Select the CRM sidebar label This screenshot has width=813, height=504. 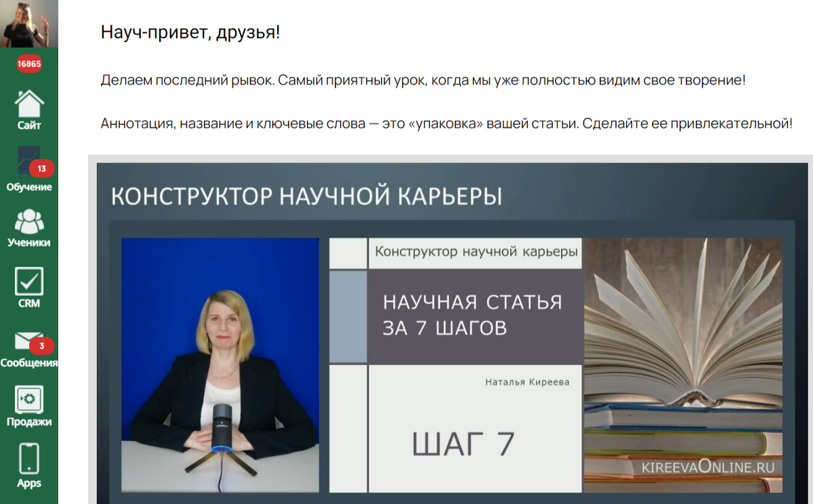[x=29, y=303]
